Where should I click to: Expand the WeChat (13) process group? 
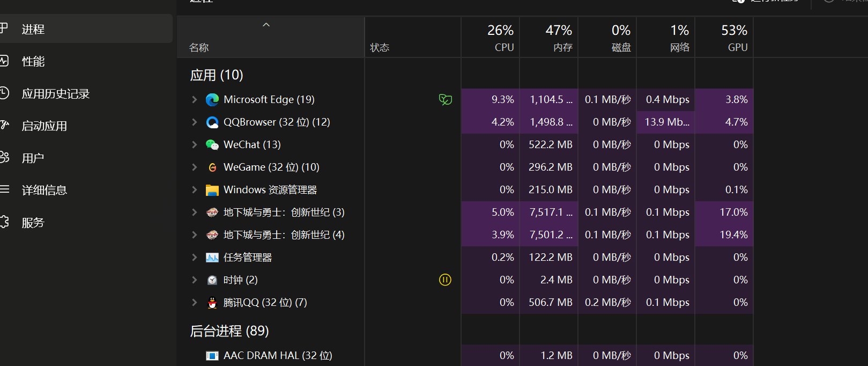tap(195, 144)
